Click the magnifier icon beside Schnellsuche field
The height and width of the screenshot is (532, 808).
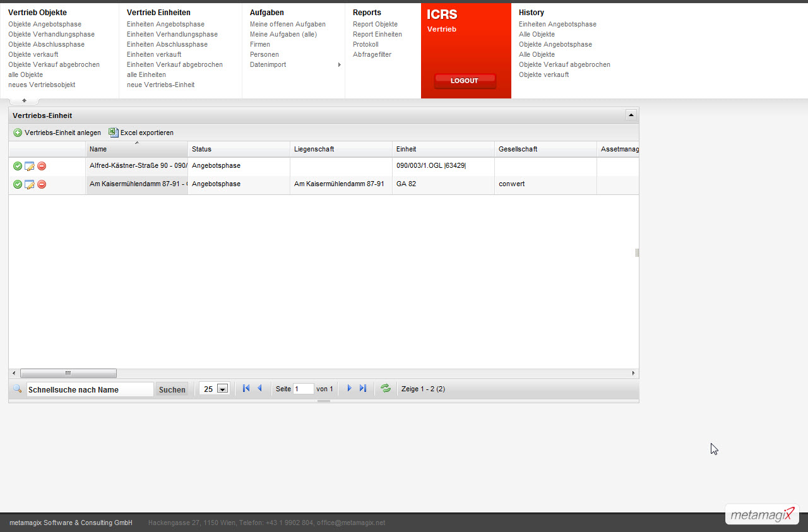click(x=18, y=389)
